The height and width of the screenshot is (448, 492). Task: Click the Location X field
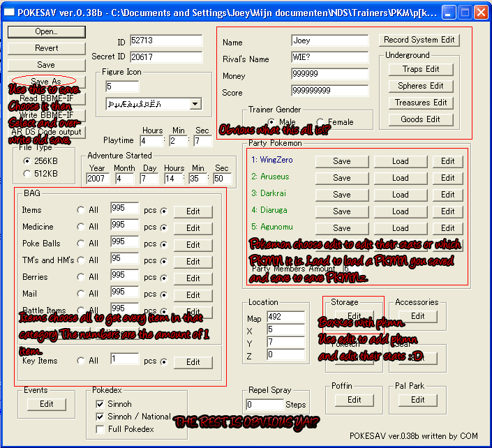[285, 329]
